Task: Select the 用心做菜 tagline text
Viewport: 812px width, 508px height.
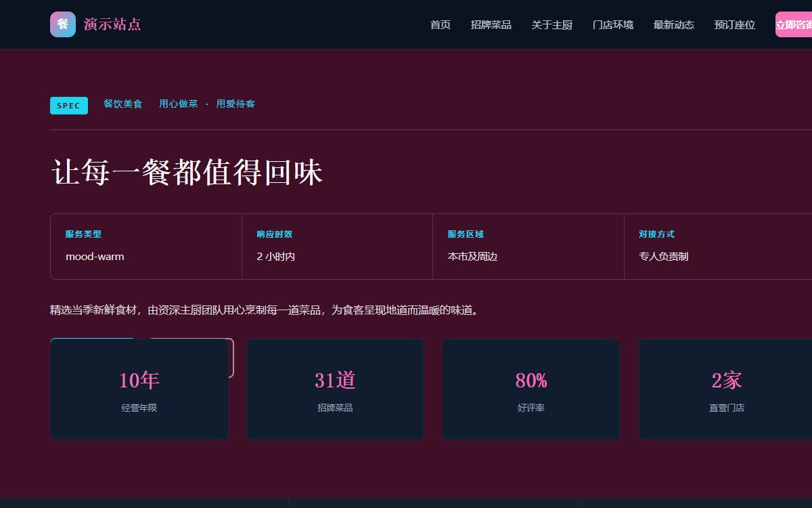Action: point(179,104)
